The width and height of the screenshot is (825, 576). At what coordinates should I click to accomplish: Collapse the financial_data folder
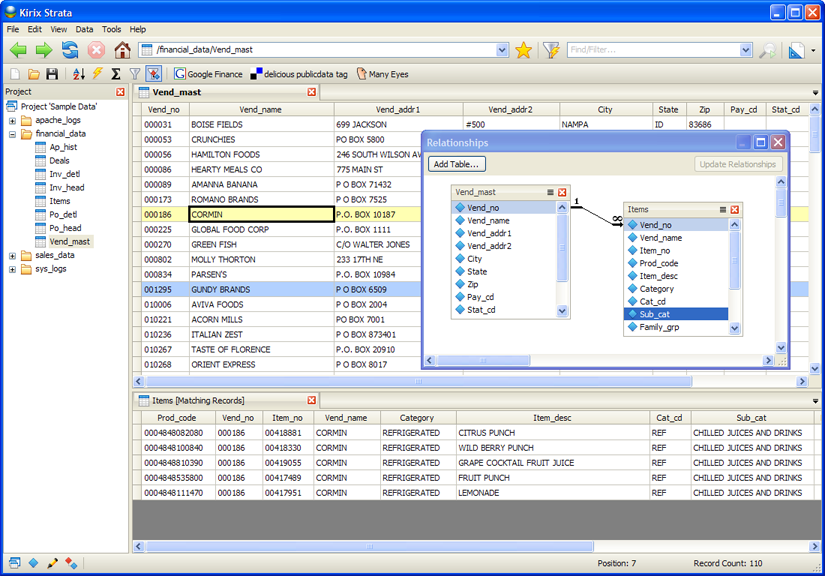pyautogui.click(x=13, y=134)
